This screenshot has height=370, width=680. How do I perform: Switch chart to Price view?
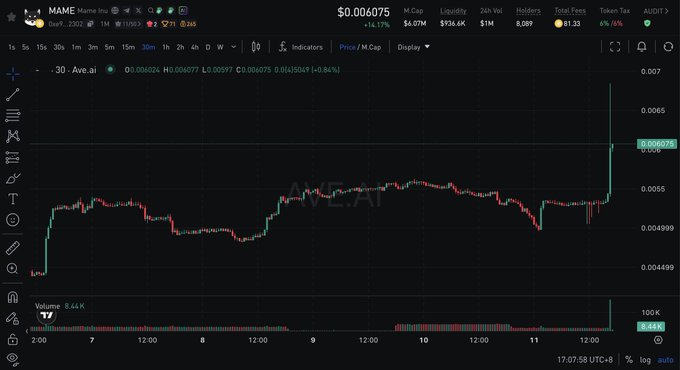(x=347, y=47)
